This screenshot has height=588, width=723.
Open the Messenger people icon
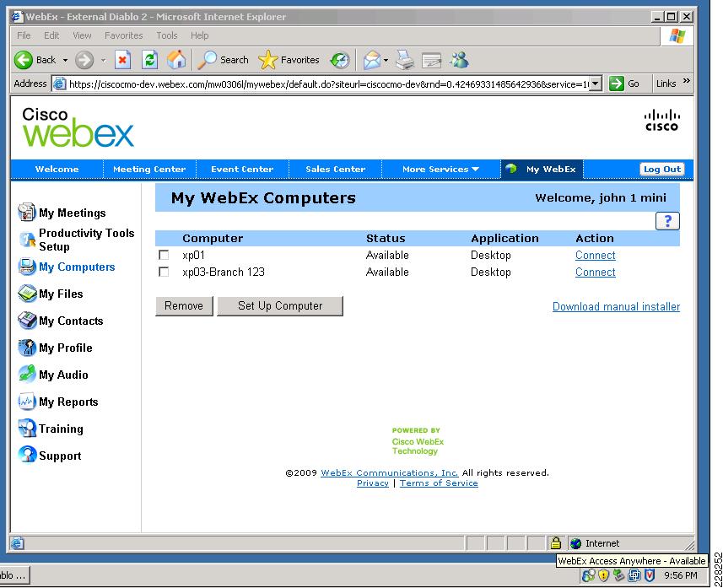point(459,60)
